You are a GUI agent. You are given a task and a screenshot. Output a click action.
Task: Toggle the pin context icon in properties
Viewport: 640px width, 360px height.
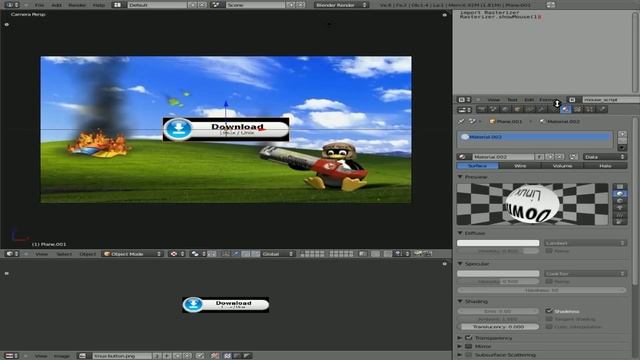click(462, 121)
